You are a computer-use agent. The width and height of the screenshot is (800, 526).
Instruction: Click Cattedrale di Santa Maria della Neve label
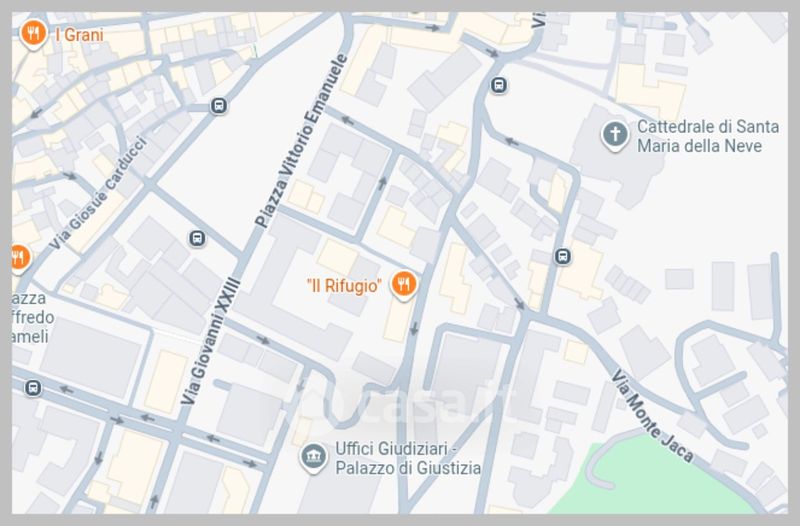click(708, 136)
